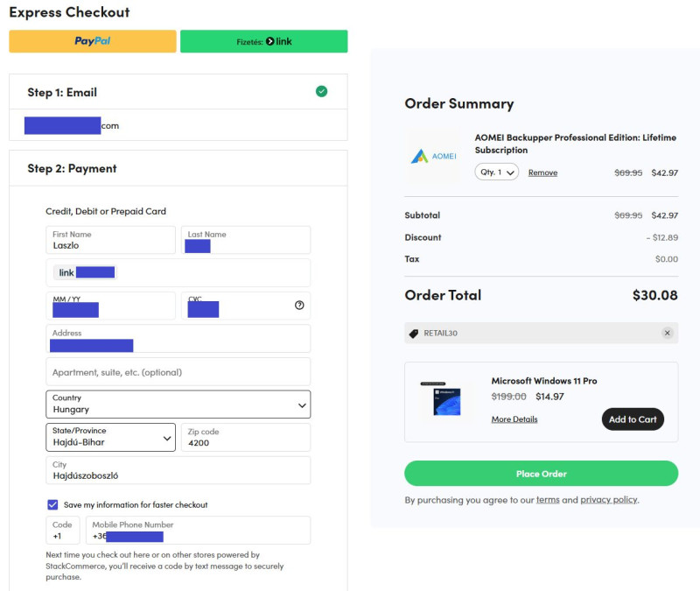
Task: Open More Details for Windows 11 Pro
Action: (514, 419)
